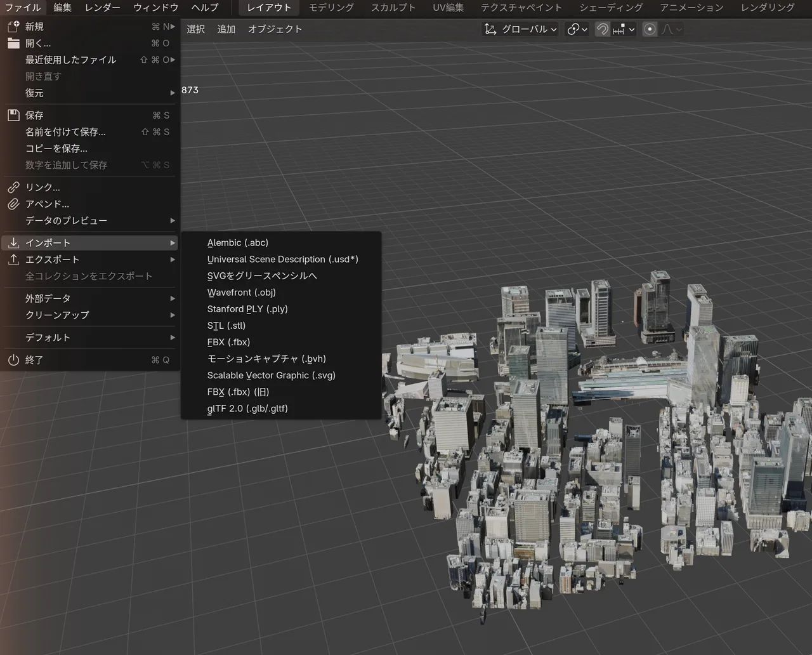
Task: Import モーションキャプチャ (.bvh) file
Action: click(281, 359)
